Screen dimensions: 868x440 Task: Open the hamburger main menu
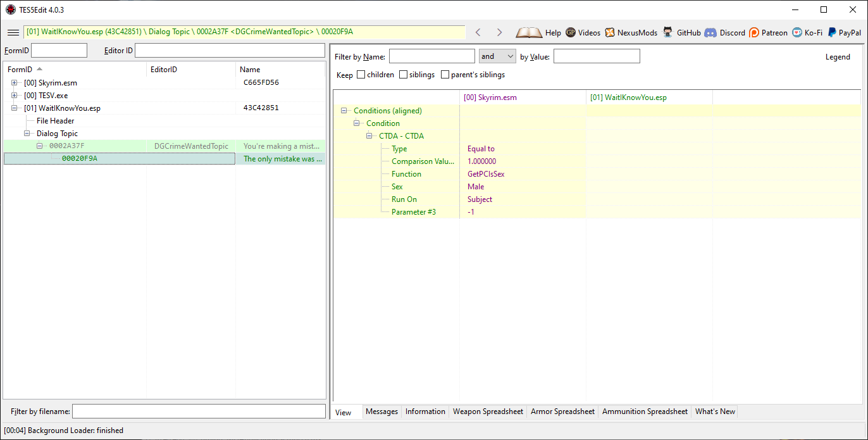tap(13, 32)
